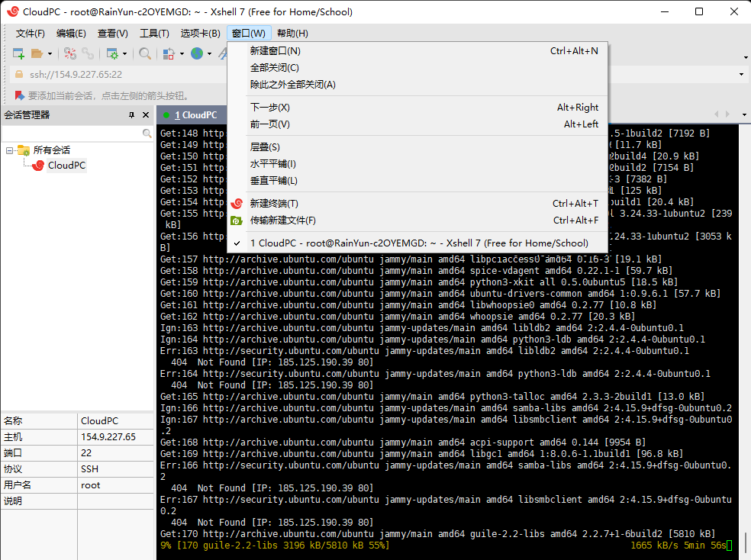Click the open session folder icon

click(37, 53)
